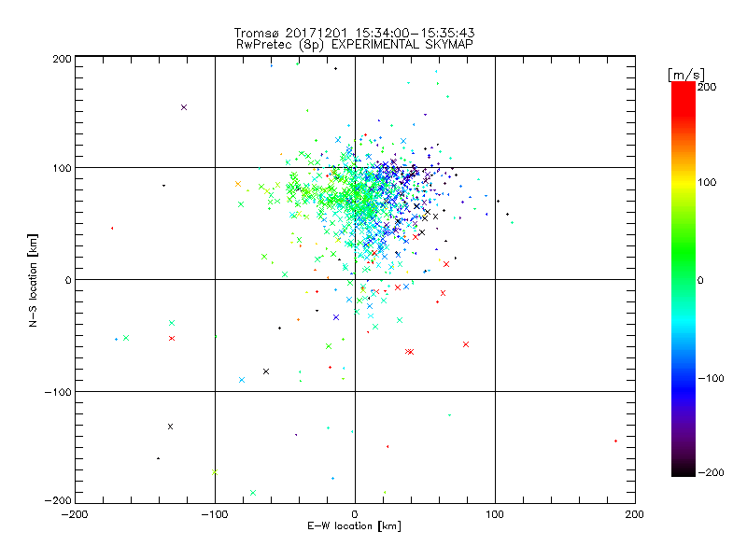Click the colorbar tick label '0'
747x560 pixels.
click(700, 280)
